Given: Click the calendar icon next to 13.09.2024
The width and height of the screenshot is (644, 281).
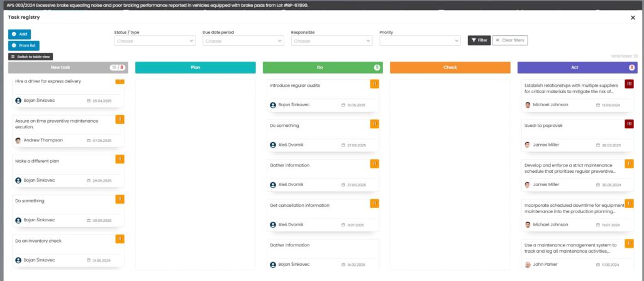Looking at the screenshot, I should tap(597, 105).
